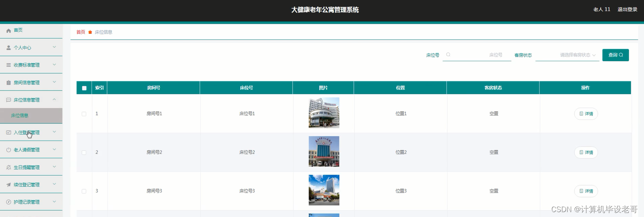644x217 pixels.
Task: Click the 位置3 cell
Action: [401, 191]
